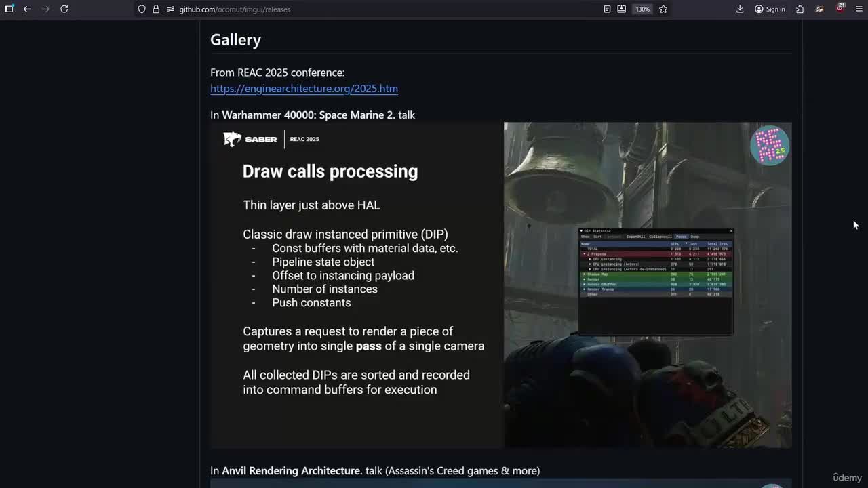Click the Pause button in DIP Statistic window

pos(681,237)
